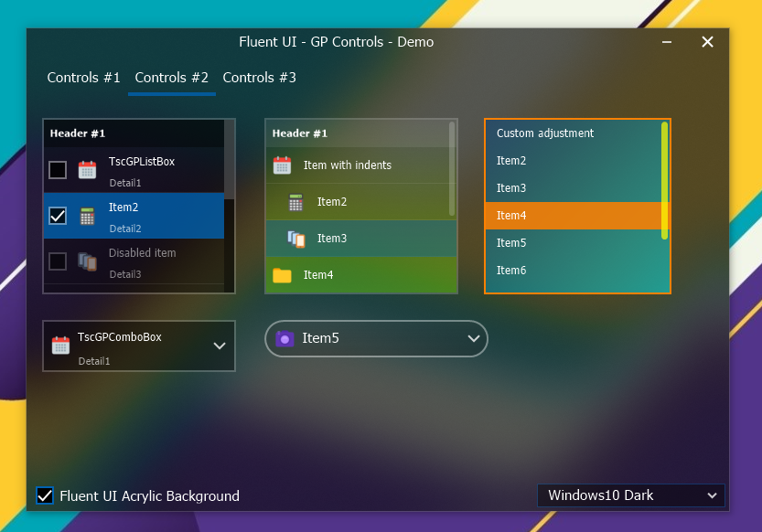
Task: Toggle Fluent UI Acrylic Background checkbox
Action: pos(45,495)
